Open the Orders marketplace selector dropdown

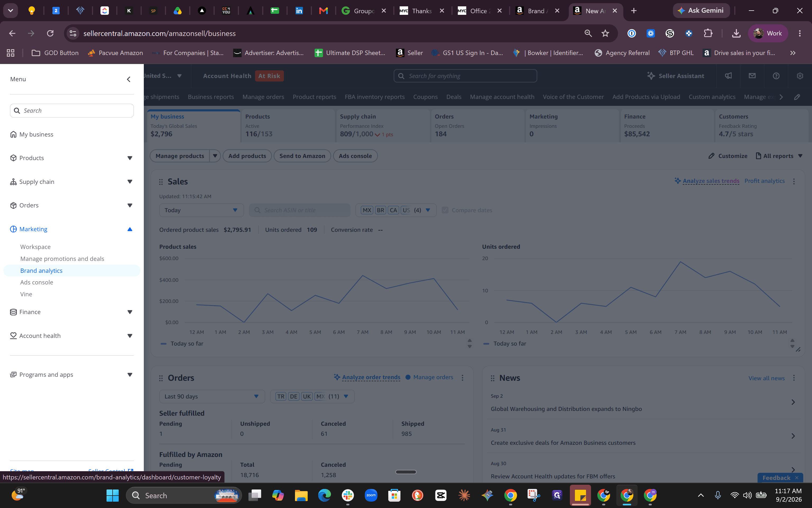click(x=312, y=396)
